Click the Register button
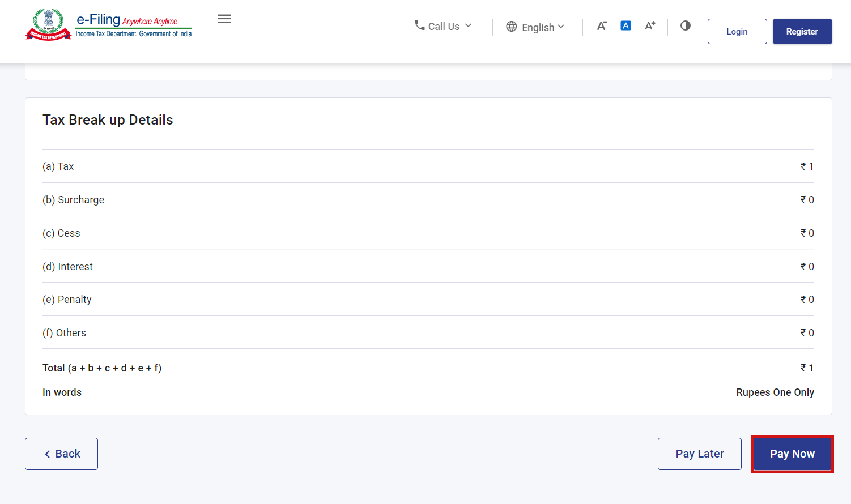Screen dimensions: 851x504 (x=802, y=32)
